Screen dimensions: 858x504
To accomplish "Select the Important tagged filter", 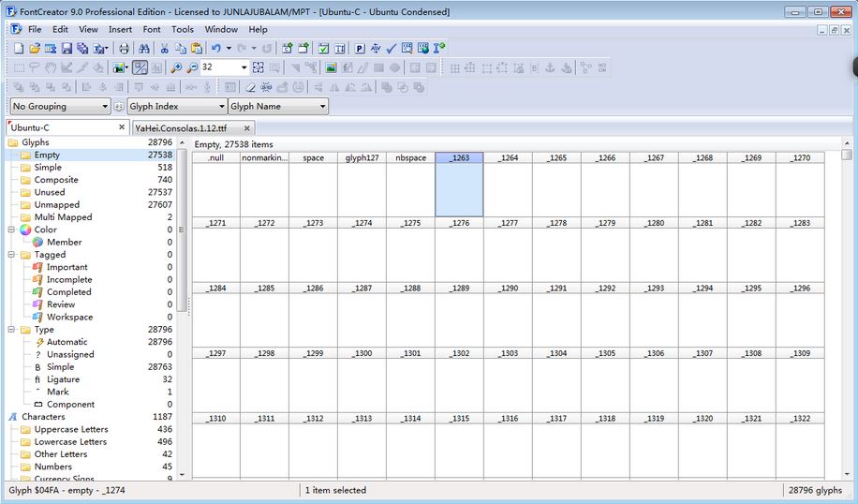I will point(67,267).
